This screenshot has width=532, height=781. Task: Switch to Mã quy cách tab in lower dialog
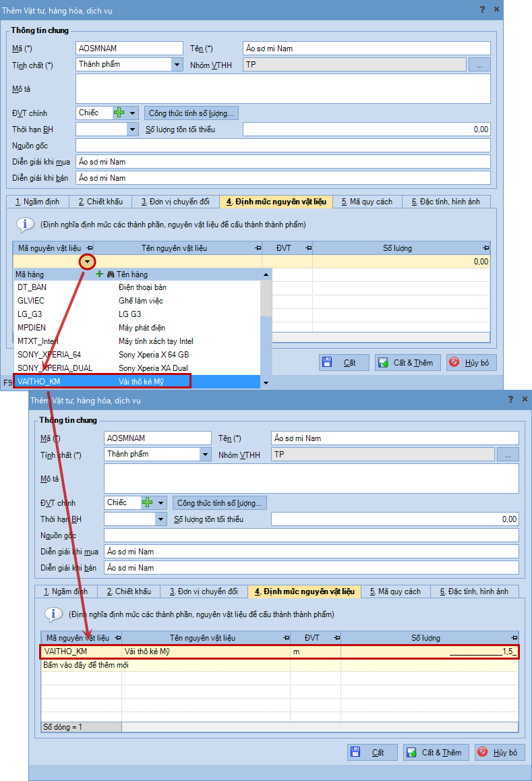(x=395, y=591)
